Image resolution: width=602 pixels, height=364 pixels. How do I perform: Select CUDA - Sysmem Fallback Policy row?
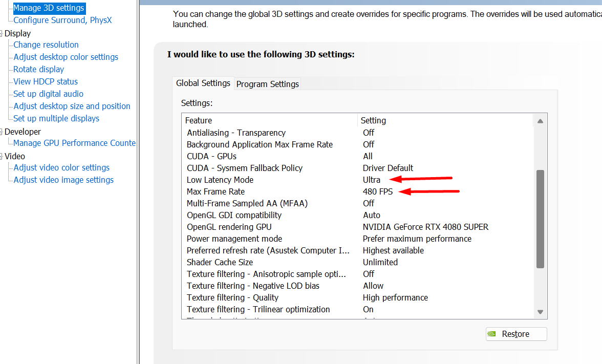click(x=357, y=168)
